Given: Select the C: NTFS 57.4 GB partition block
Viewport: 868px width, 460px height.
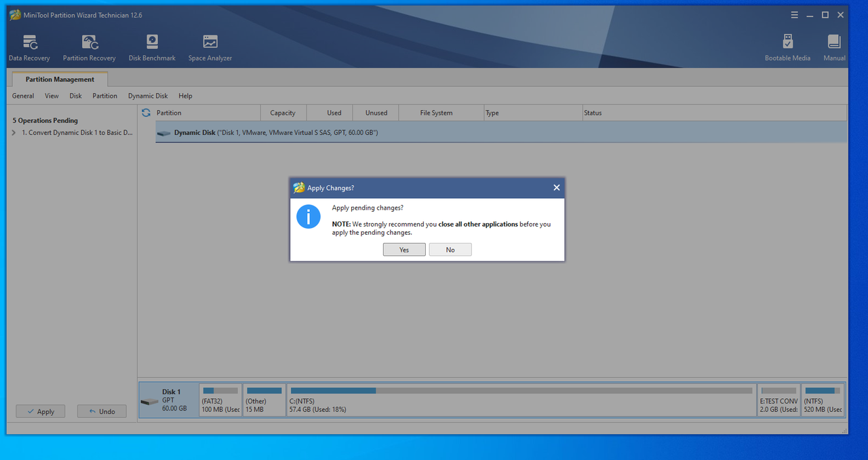Looking at the screenshot, I should point(521,400).
